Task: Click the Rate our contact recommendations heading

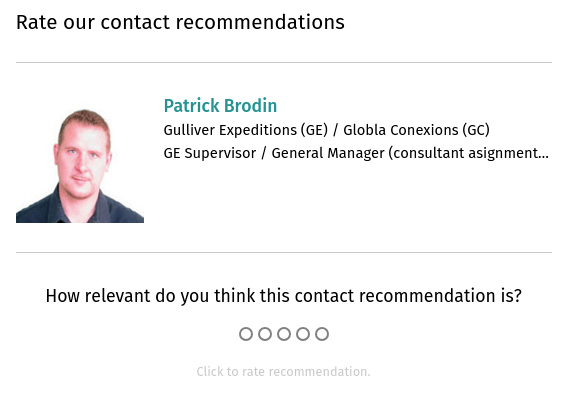Action: coord(180,22)
